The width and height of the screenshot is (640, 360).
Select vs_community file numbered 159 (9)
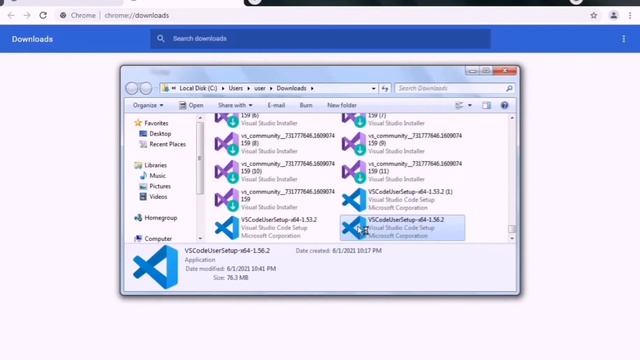(402, 143)
